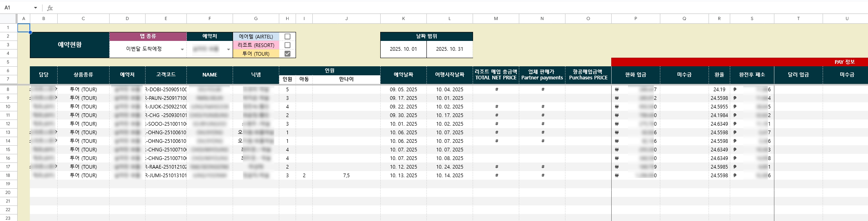Select column P header
Viewport: 868px width, 221px height.
click(x=636, y=18)
